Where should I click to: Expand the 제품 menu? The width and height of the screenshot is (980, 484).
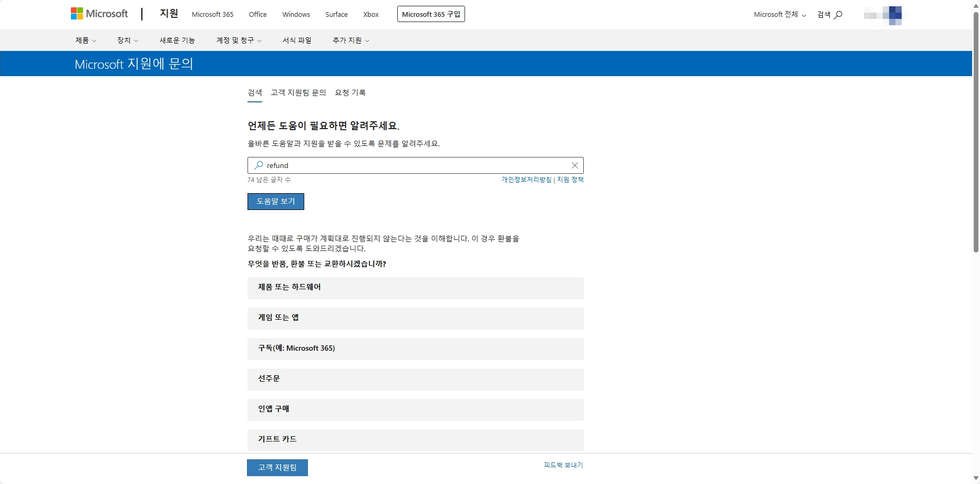coord(86,40)
